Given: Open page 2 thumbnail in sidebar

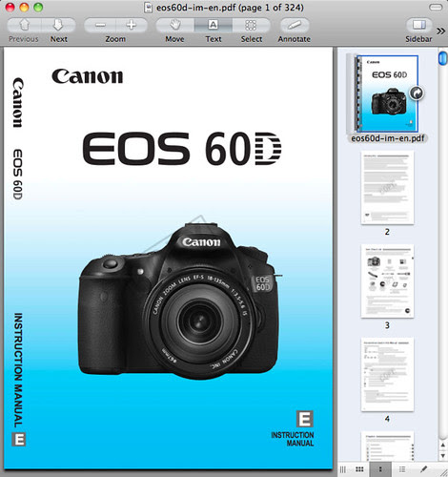Looking at the screenshot, I should 387,188.
